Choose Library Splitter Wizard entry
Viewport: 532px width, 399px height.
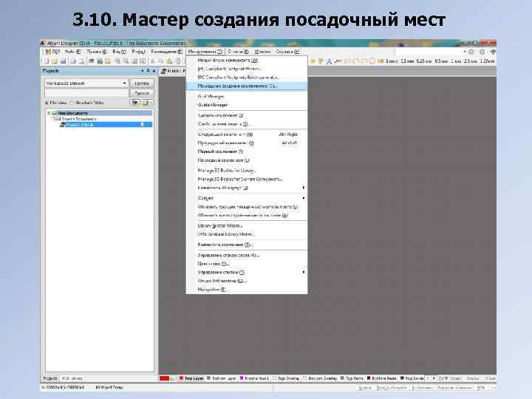(247, 225)
